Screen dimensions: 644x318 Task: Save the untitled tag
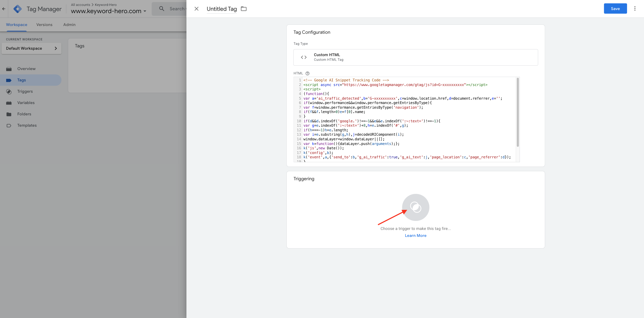tap(615, 9)
